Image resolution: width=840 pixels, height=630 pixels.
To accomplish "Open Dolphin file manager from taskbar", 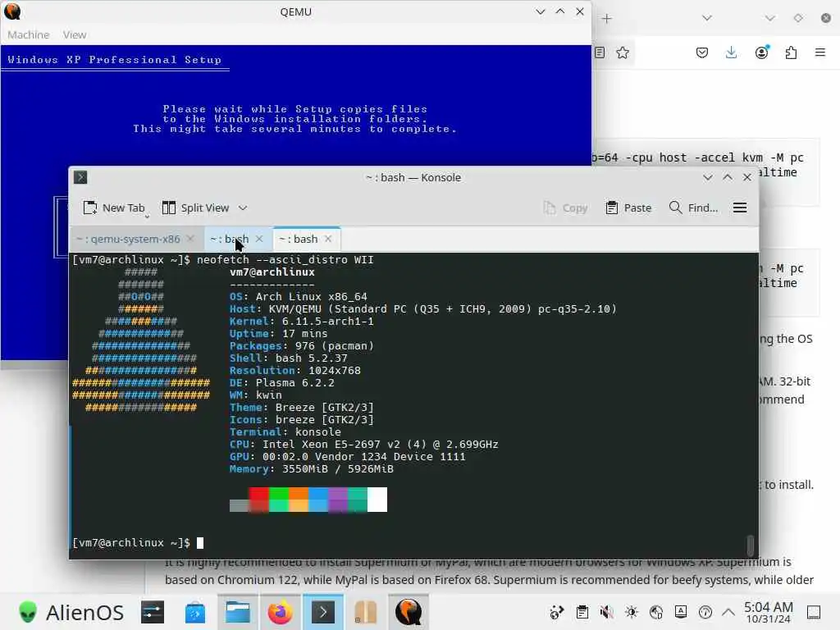I will click(x=237, y=612).
